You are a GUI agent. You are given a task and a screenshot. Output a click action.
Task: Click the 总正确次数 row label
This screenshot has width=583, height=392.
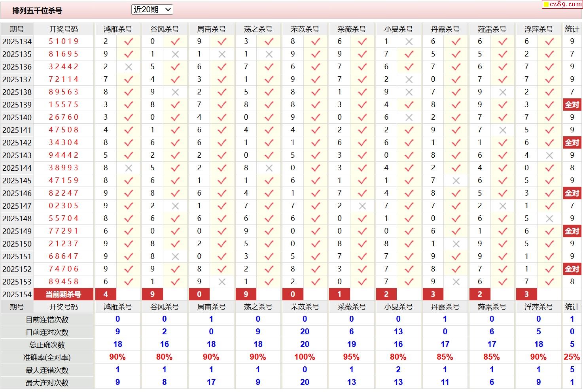point(47,345)
